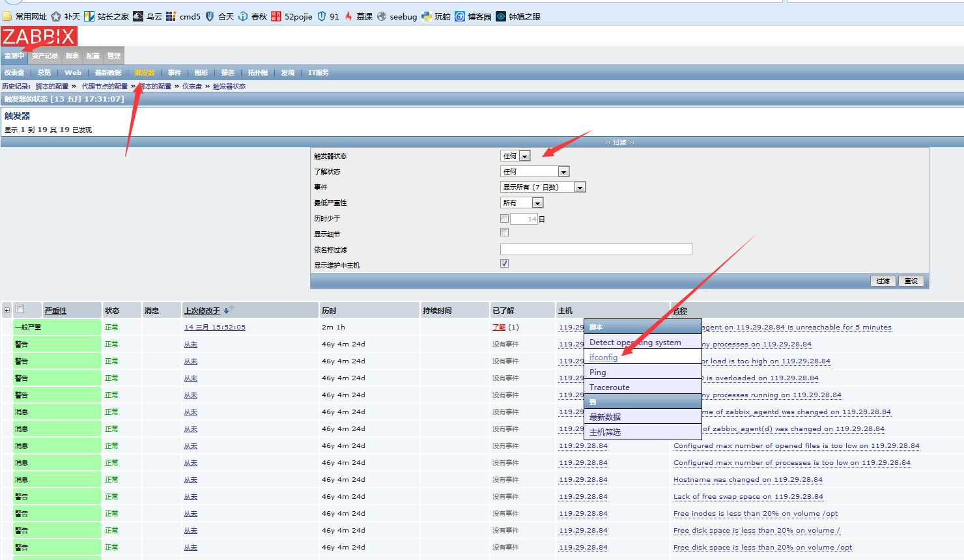Enable the 历时少于 checkbox
The width and height of the screenshot is (964, 560).
(x=504, y=218)
